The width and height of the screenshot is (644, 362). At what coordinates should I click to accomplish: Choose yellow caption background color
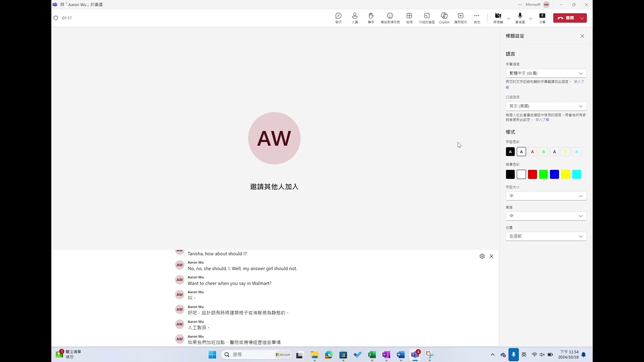click(566, 174)
